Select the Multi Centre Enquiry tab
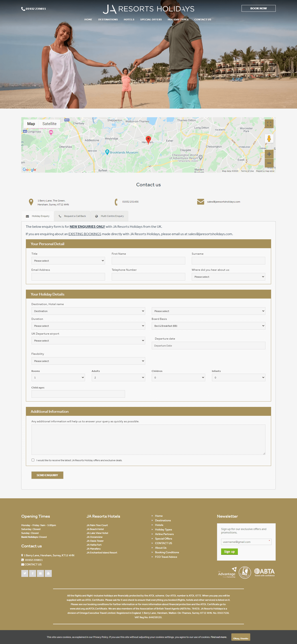 point(109,216)
